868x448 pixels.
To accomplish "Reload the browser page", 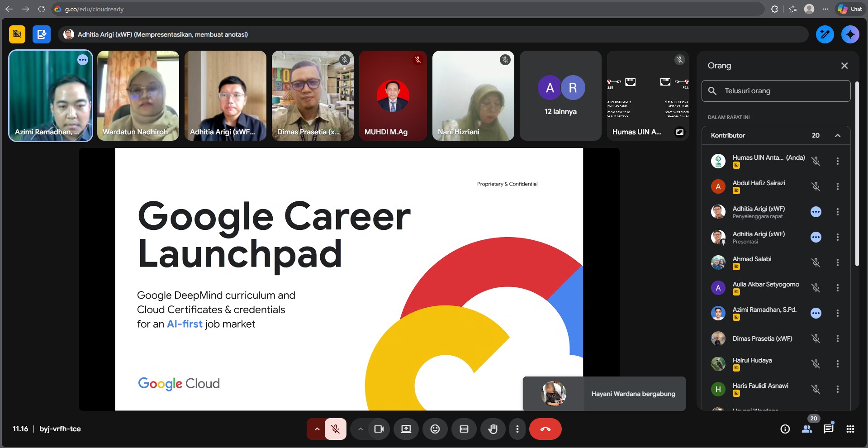I will point(42,9).
